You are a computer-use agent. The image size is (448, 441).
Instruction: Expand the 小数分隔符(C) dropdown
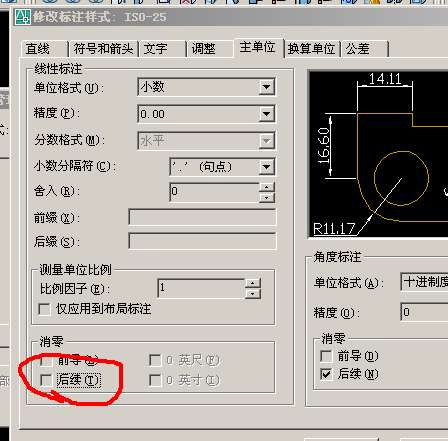(266, 167)
